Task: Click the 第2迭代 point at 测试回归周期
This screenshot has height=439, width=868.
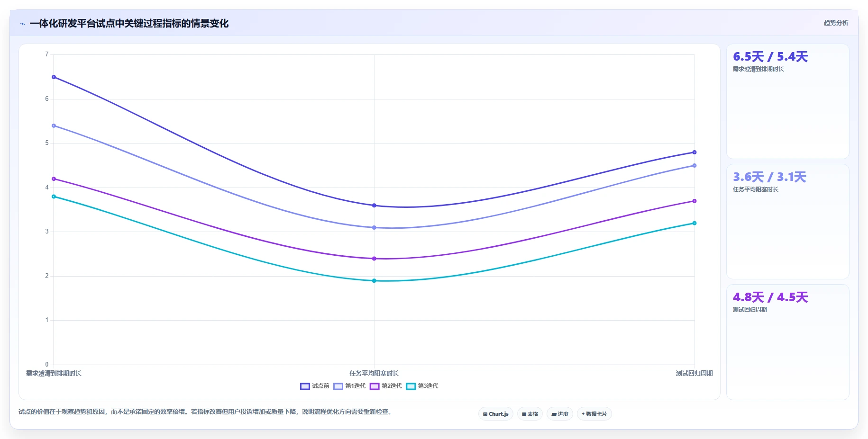Action: click(x=694, y=201)
